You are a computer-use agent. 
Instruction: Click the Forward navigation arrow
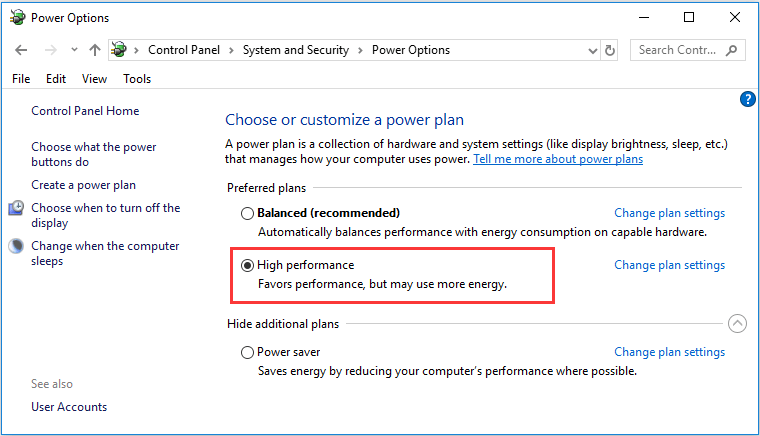pos(50,50)
